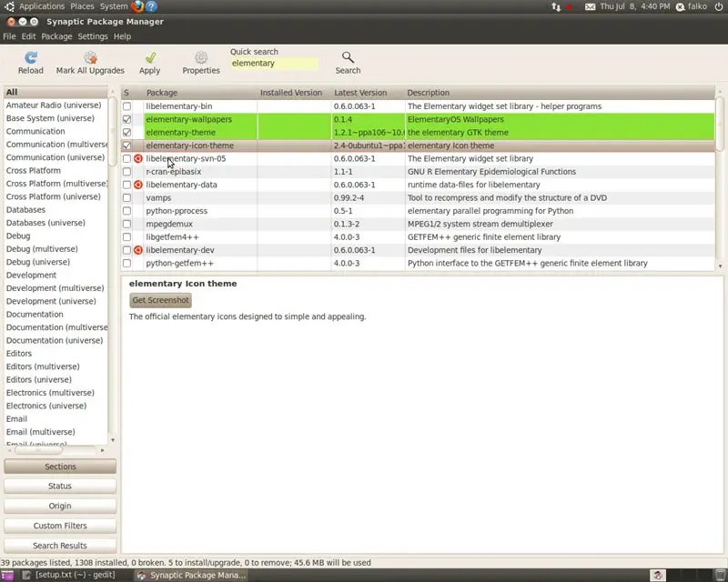Click the Search magnifier icon

tap(348, 57)
